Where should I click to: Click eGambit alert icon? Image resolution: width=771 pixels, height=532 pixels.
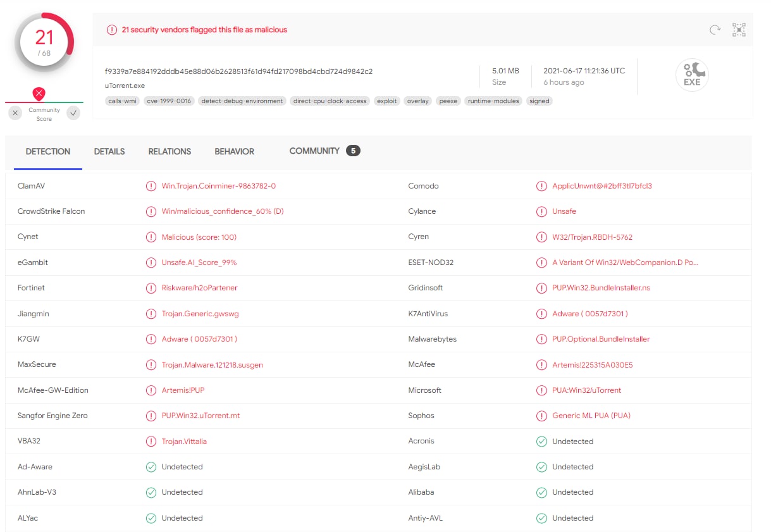(151, 263)
